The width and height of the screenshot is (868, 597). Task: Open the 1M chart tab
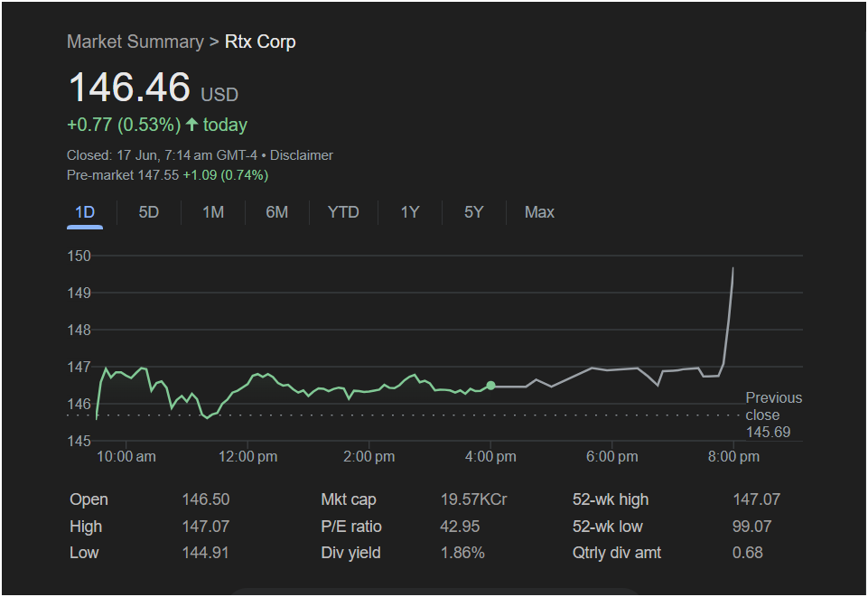click(x=213, y=212)
